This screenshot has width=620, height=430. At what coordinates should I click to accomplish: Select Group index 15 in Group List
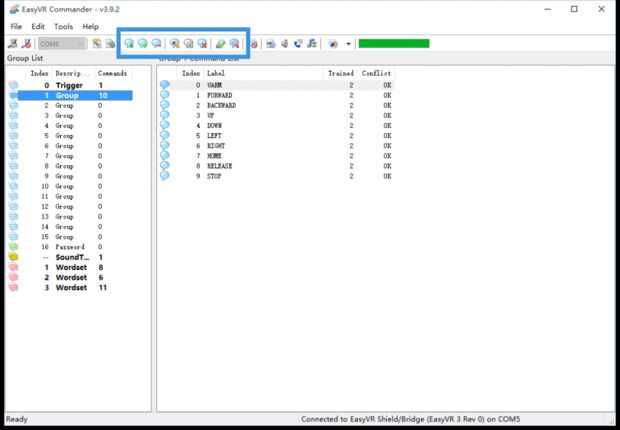tap(69, 237)
